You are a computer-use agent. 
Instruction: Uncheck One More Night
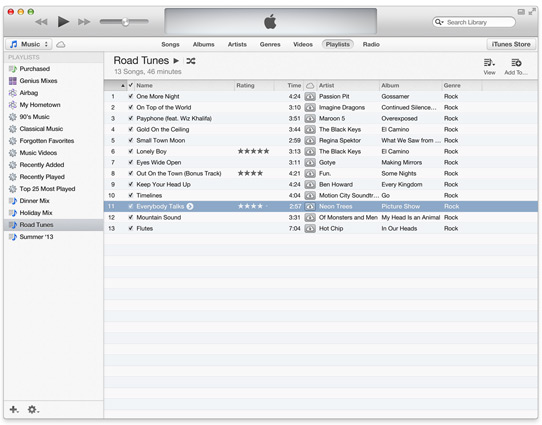pyautogui.click(x=131, y=96)
